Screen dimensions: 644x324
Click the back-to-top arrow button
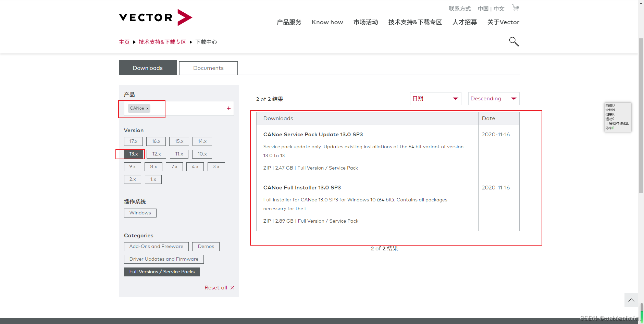(631, 300)
